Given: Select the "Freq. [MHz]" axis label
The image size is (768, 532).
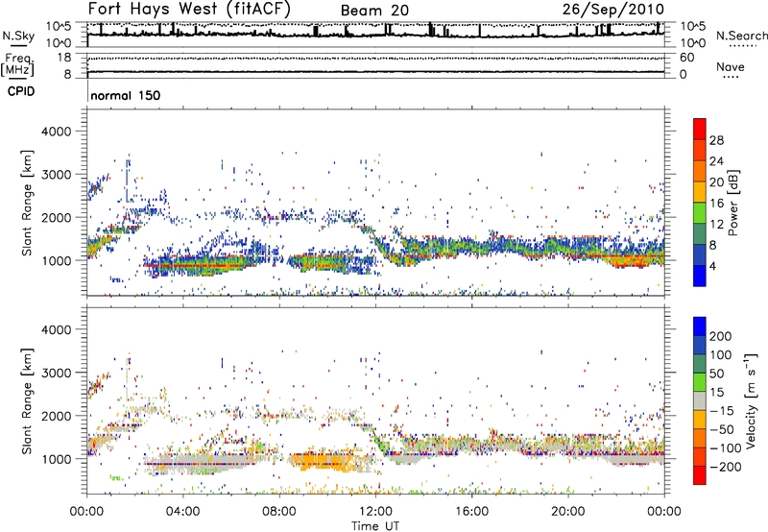Looking at the screenshot, I should point(17,64).
